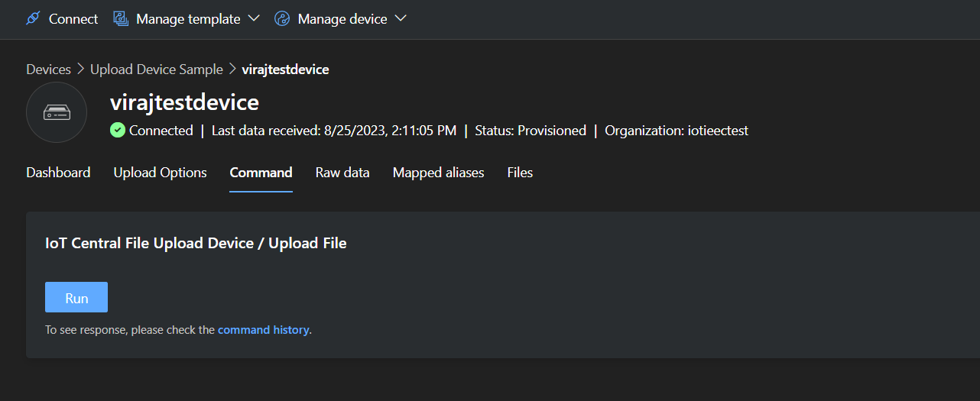Image resolution: width=980 pixels, height=401 pixels.
Task: Open the command history link
Action: click(264, 330)
